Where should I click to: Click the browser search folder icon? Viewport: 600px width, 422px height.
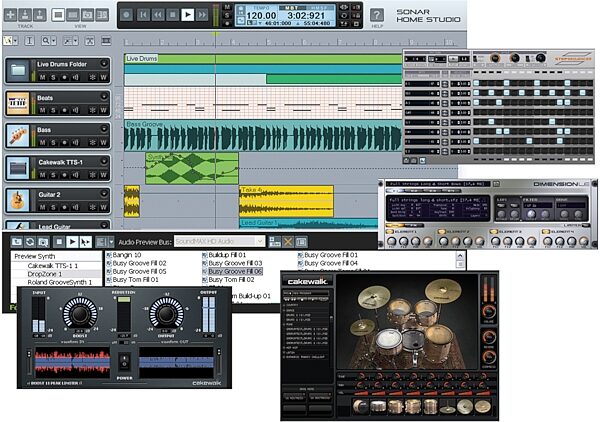coord(43,242)
